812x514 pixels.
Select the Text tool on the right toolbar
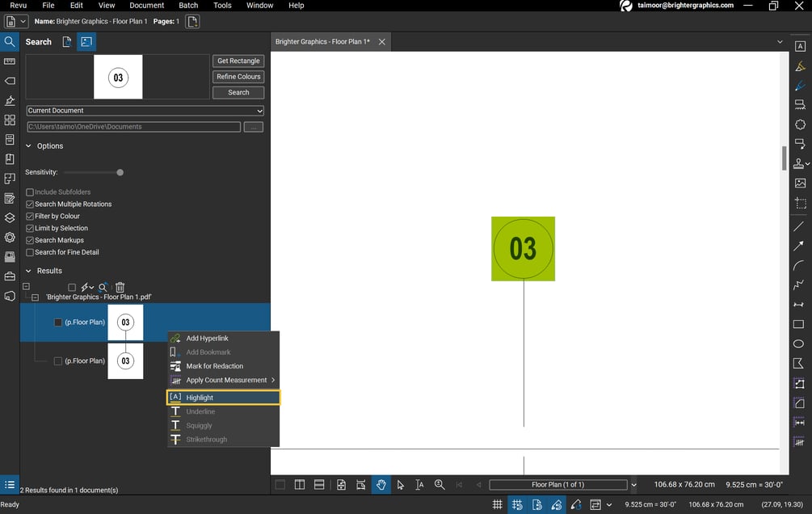[799, 45]
